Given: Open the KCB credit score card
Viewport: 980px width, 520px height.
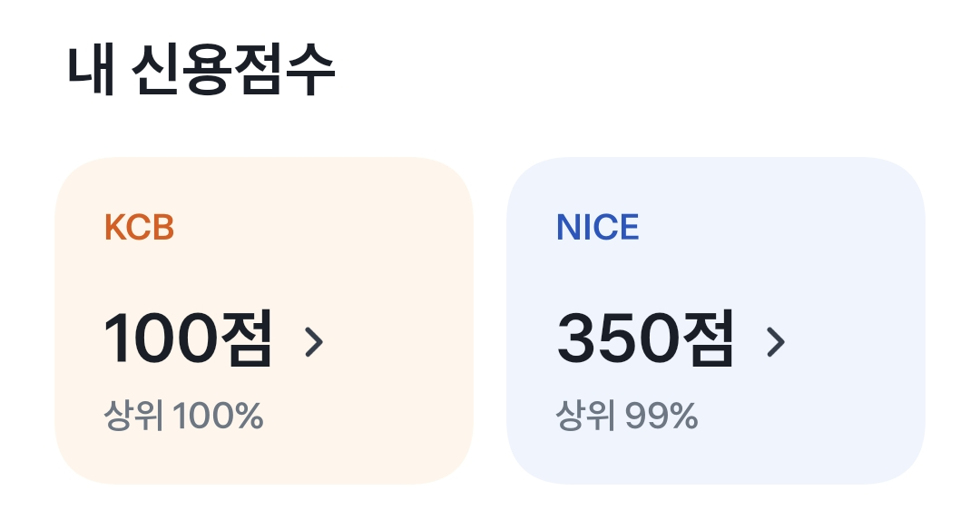Looking at the screenshot, I should click(x=264, y=320).
